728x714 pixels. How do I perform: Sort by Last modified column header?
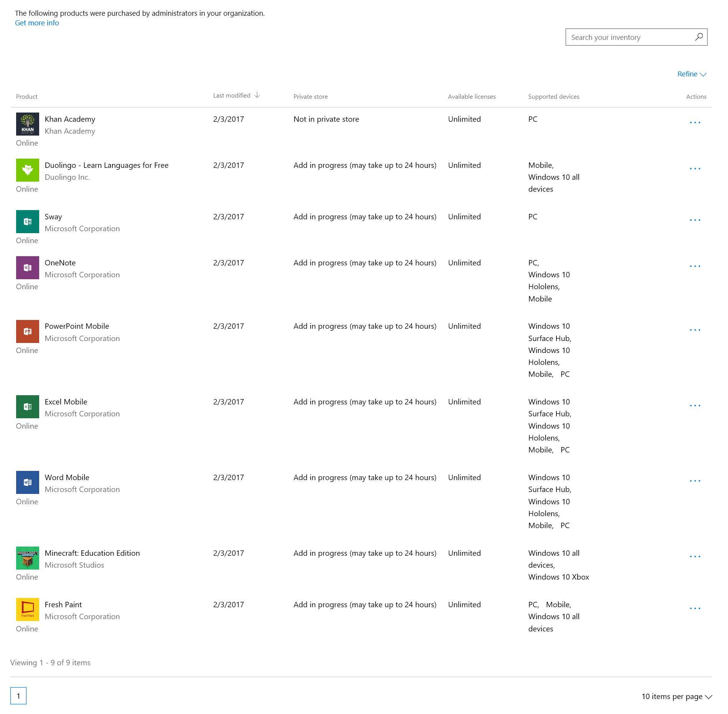[232, 96]
